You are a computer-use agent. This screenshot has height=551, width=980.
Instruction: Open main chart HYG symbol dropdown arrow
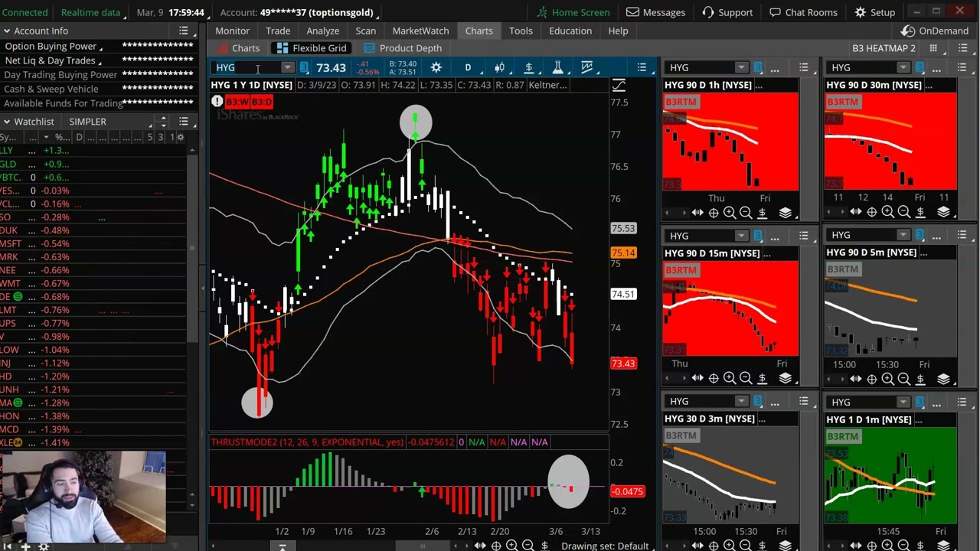click(286, 67)
